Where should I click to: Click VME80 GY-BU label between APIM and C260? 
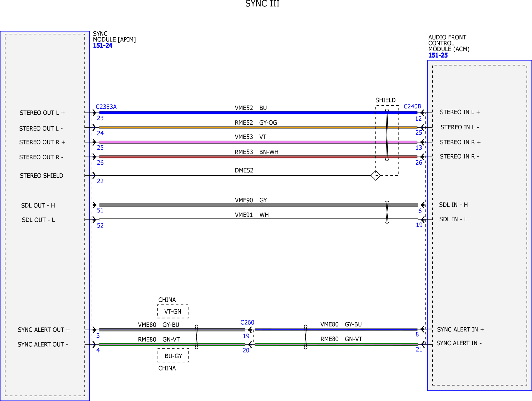click(x=159, y=325)
